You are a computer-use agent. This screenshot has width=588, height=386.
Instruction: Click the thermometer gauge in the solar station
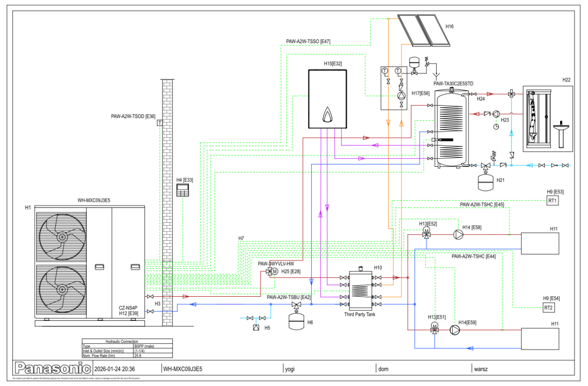coord(385,71)
